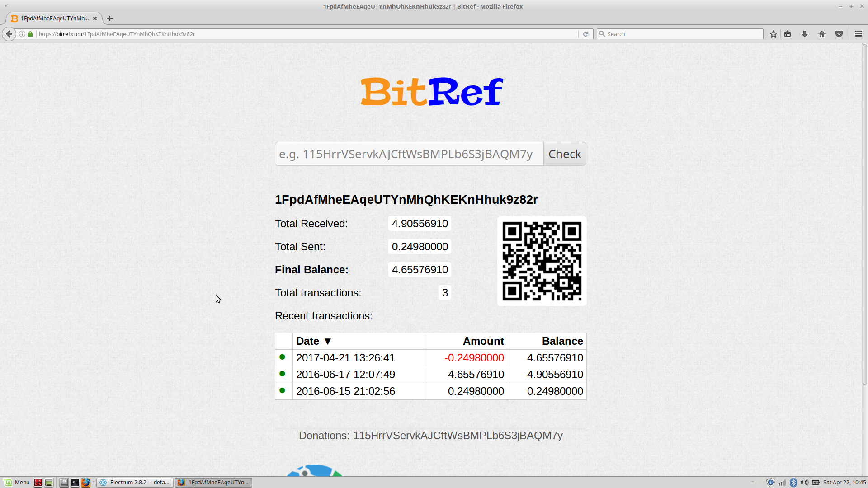The height and width of the screenshot is (488, 868).
Task: Click the Total Sent value 0.24980000
Action: pos(420,247)
